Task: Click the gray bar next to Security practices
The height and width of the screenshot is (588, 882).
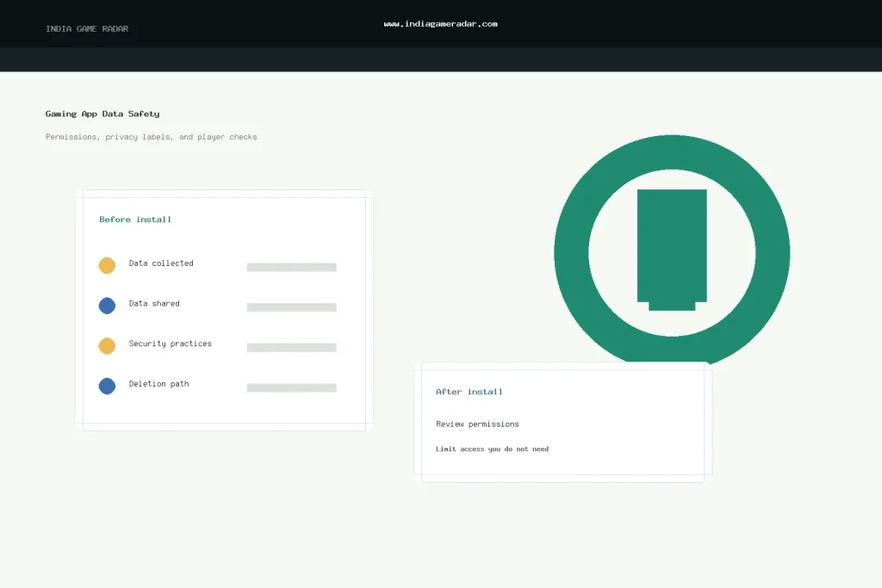Action: tap(291, 348)
